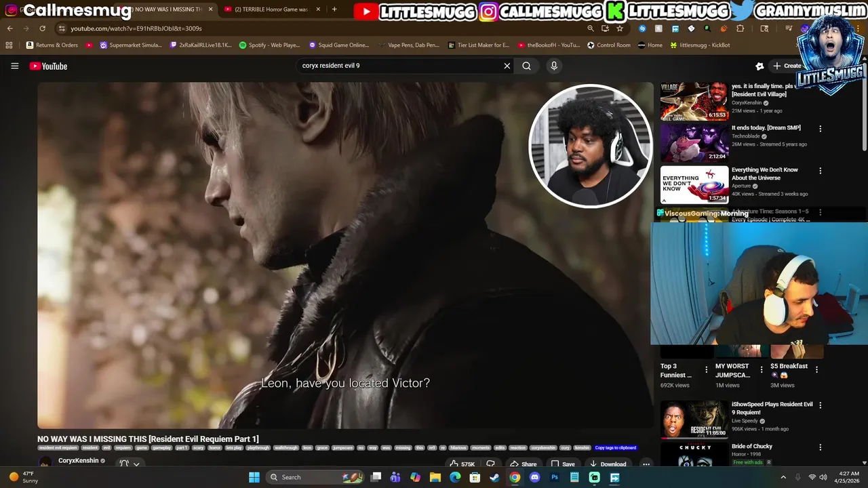Open the YouTube hamburger guide menu

click(x=14, y=66)
